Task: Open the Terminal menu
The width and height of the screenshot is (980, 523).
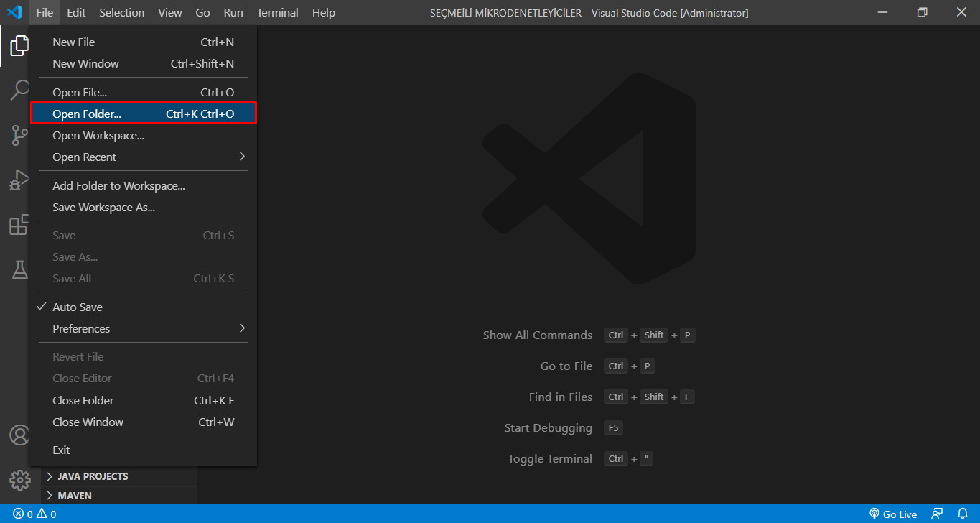Action: coord(276,13)
